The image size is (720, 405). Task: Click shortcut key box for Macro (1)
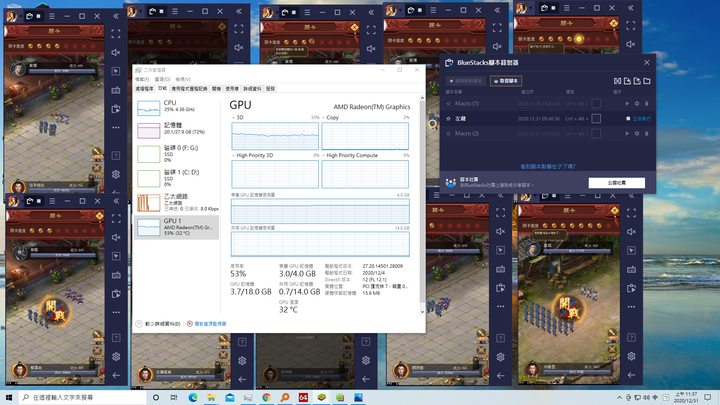tap(596, 104)
